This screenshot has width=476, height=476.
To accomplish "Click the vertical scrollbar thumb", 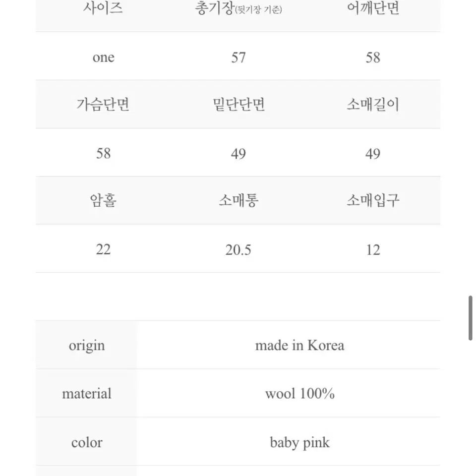I will [470, 318].
